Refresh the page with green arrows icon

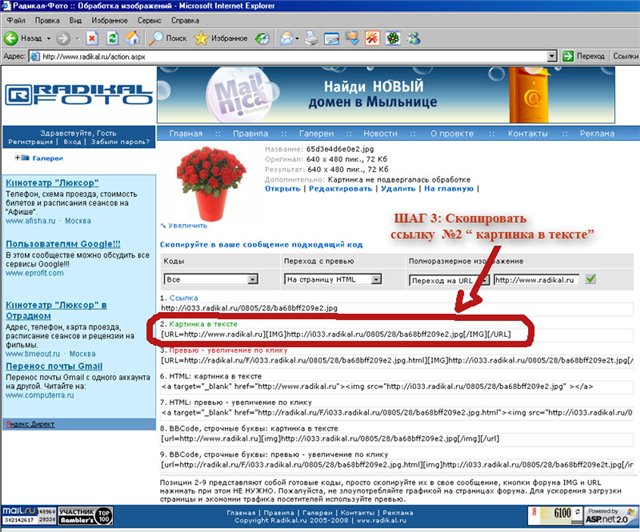pos(113,38)
